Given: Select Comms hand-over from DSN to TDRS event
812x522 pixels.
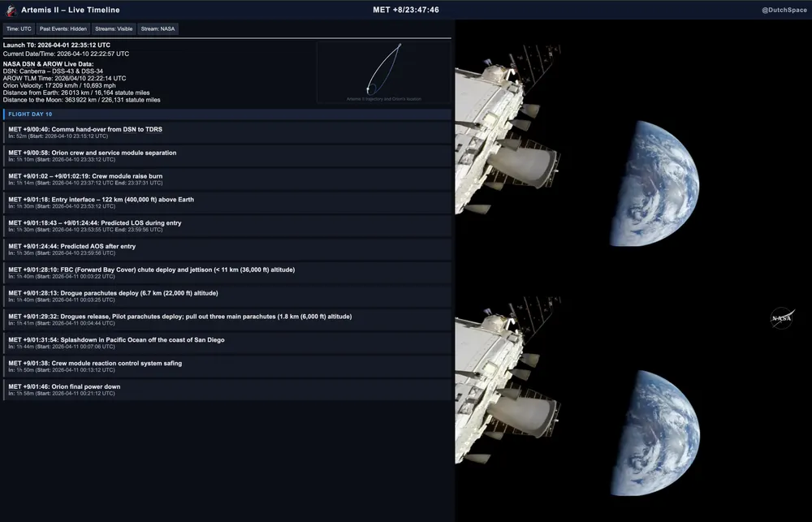Looking at the screenshot, I should 227,132.
